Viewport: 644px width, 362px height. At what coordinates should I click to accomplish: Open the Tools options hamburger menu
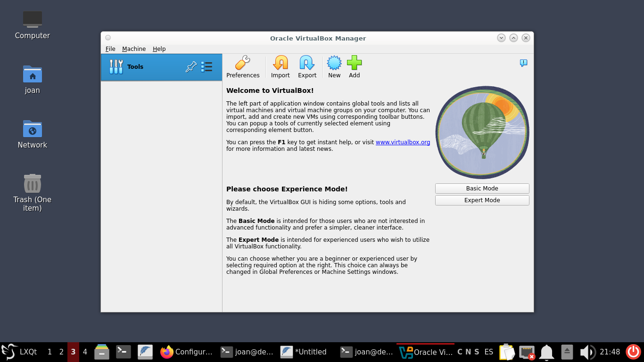point(206,66)
